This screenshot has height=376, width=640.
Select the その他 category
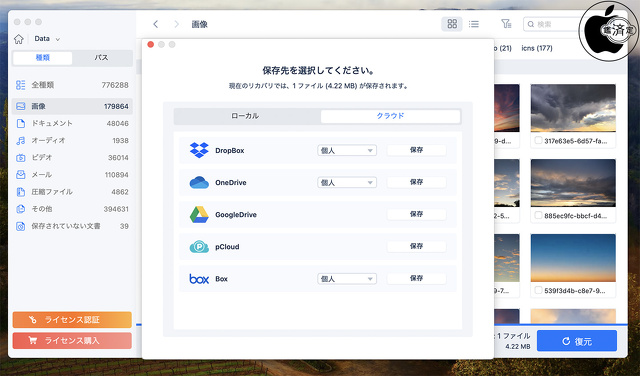72,209
